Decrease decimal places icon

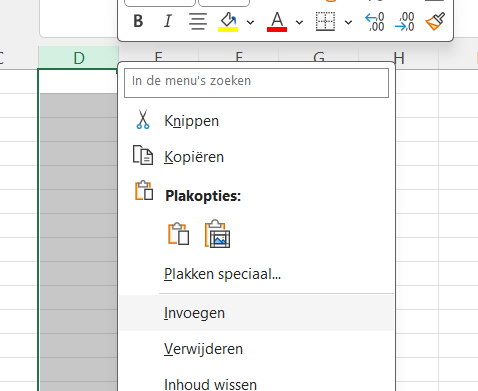point(404,22)
